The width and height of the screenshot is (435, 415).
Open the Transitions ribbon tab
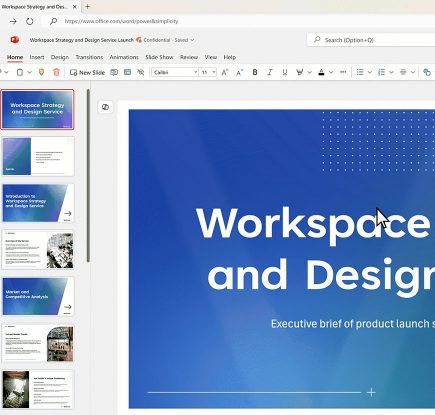click(x=89, y=57)
